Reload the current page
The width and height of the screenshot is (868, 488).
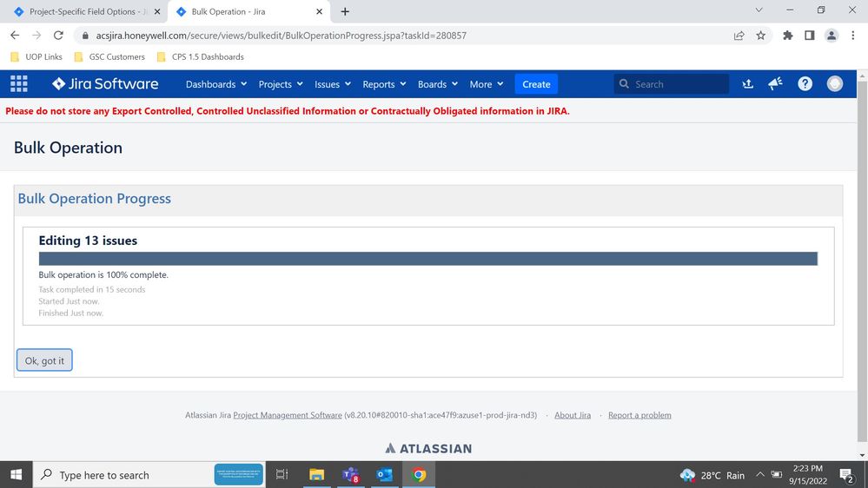point(58,36)
